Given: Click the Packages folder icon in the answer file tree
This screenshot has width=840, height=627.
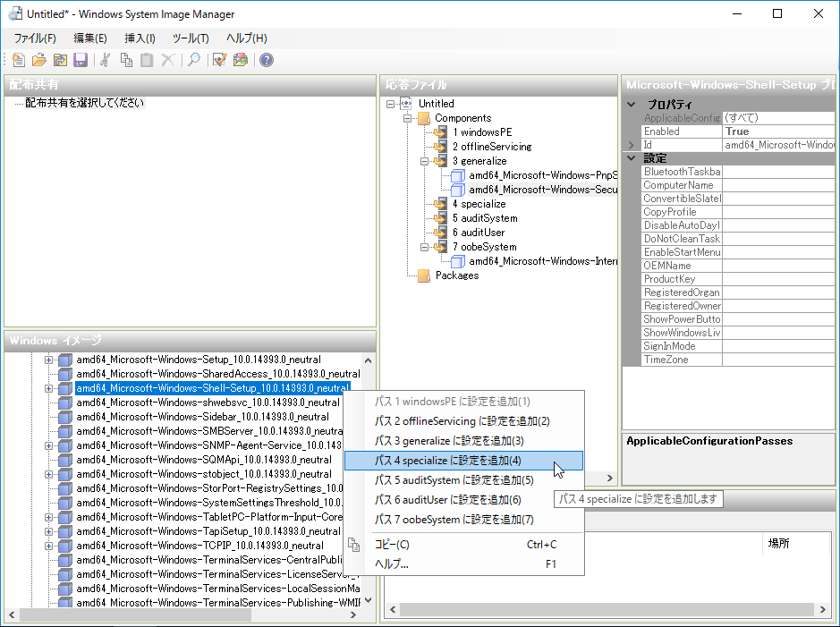Looking at the screenshot, I should (x=424, y=275).
